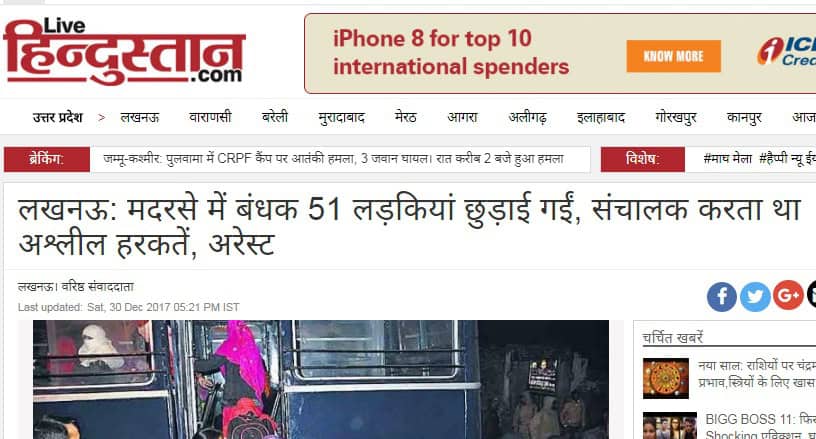This screenshot has width=816, height=439.
Task: Open आगरा city news link
Action: [462, 118]
